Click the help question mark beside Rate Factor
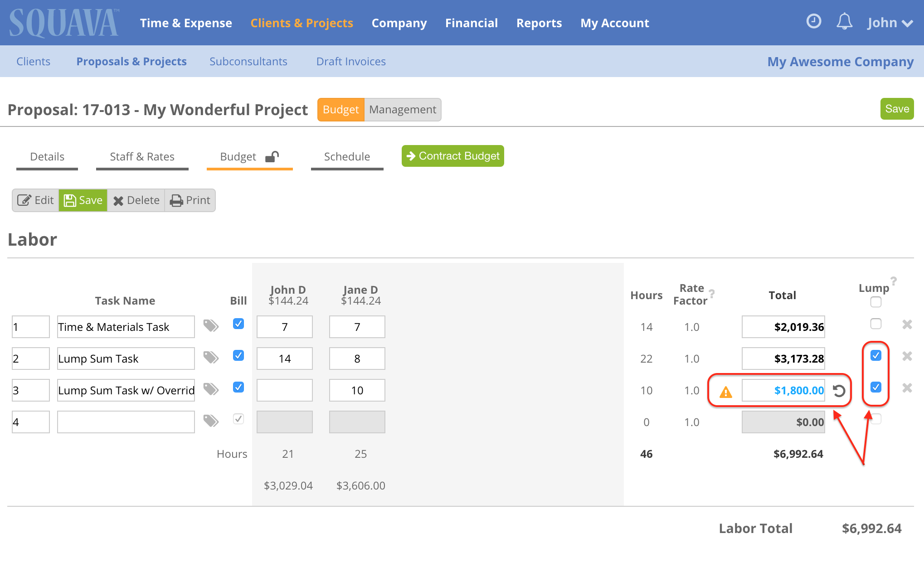Screen dimensions: 924x572 [712, 293]
